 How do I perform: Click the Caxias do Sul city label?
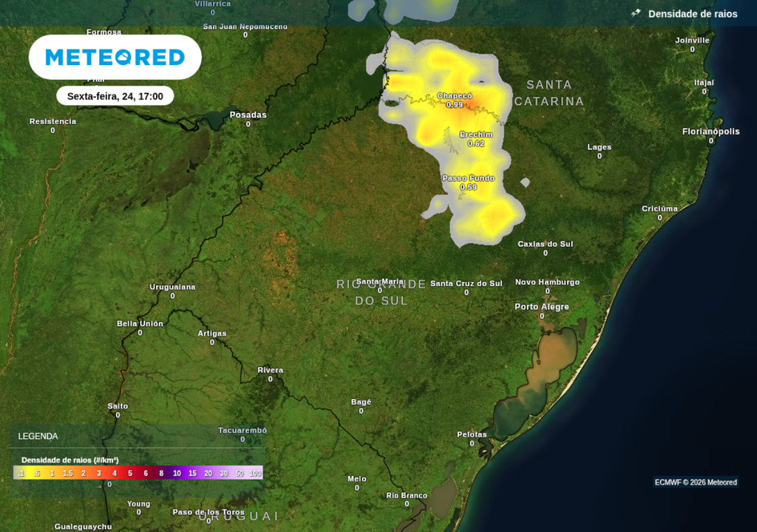point(545,244)
